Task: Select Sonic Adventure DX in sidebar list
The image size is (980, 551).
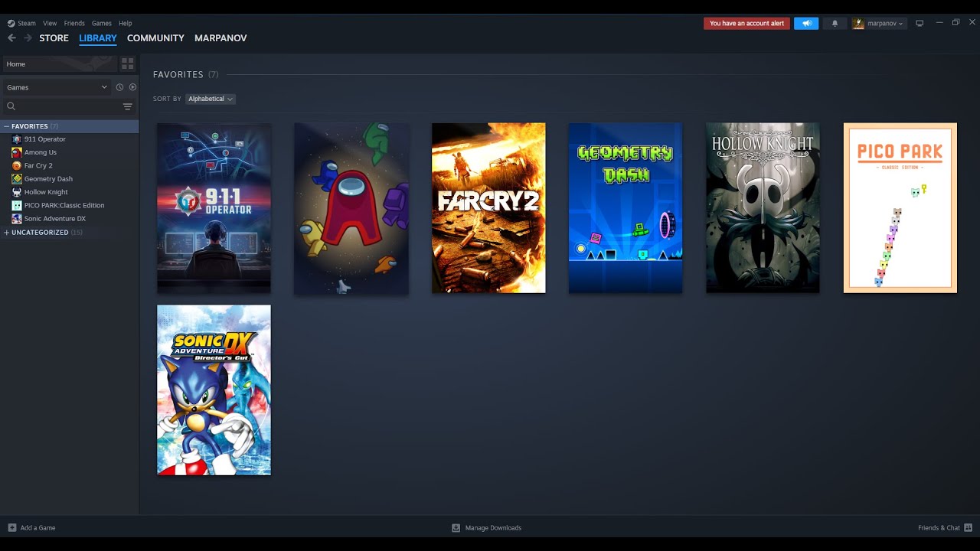Action: pos(55,219)
